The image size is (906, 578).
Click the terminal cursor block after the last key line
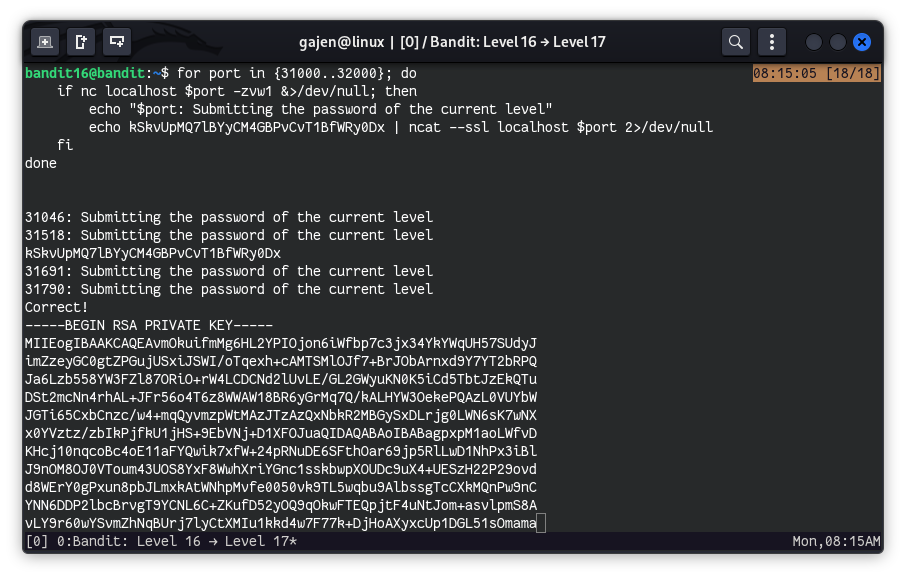(541, 524)
